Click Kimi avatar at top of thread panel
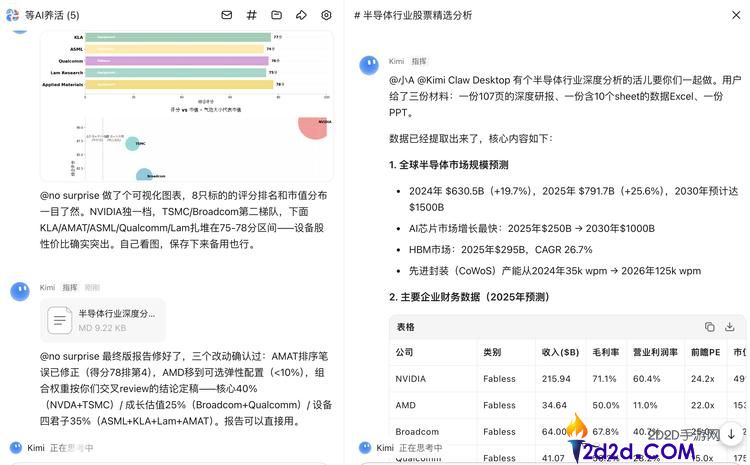This screenshot has height=465, width=750. [369, 65]
